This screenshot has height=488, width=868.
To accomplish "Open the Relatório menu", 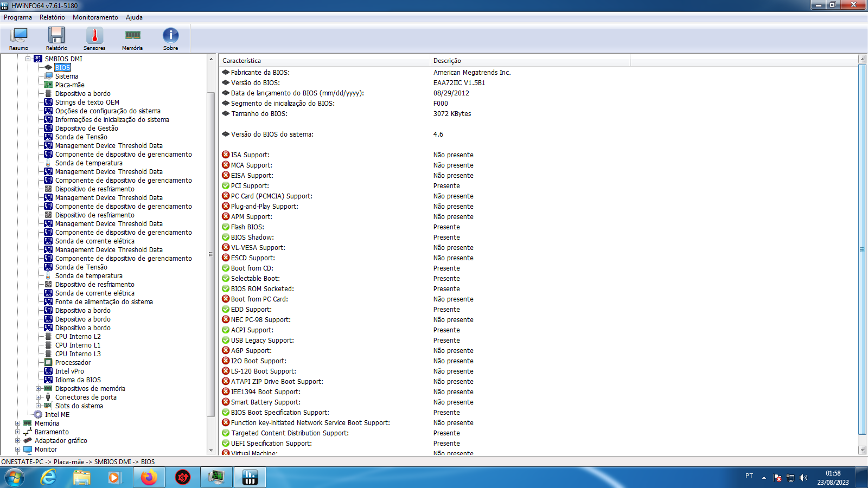I will click(52, 17).
